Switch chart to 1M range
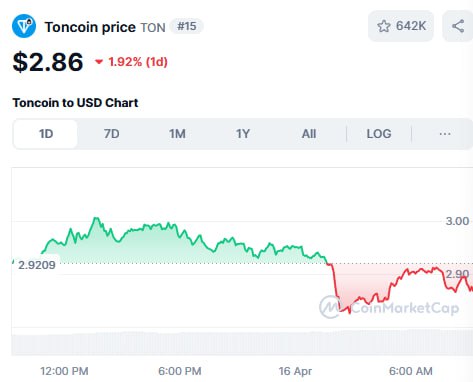473x382 pixels. [177, 134]
